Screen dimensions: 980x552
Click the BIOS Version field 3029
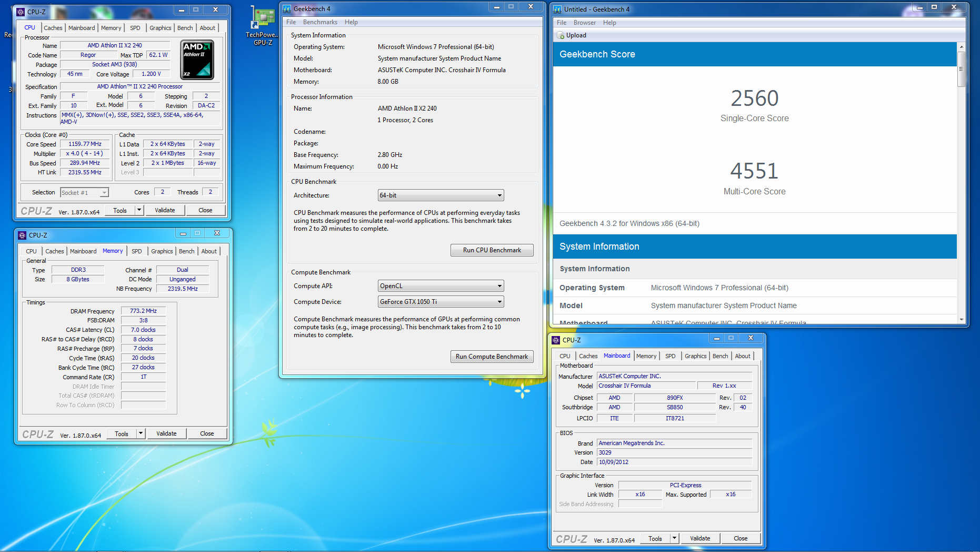pyautogui.click(x=674, y=452)
